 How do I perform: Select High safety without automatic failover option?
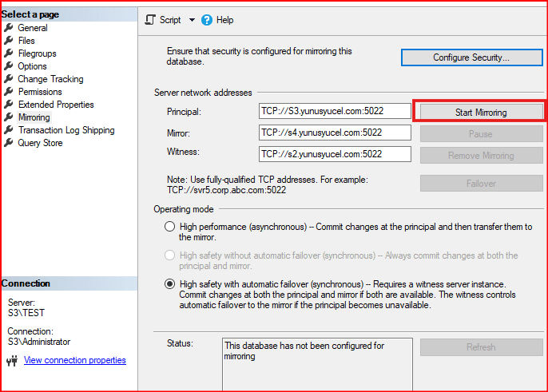(169, 255)
